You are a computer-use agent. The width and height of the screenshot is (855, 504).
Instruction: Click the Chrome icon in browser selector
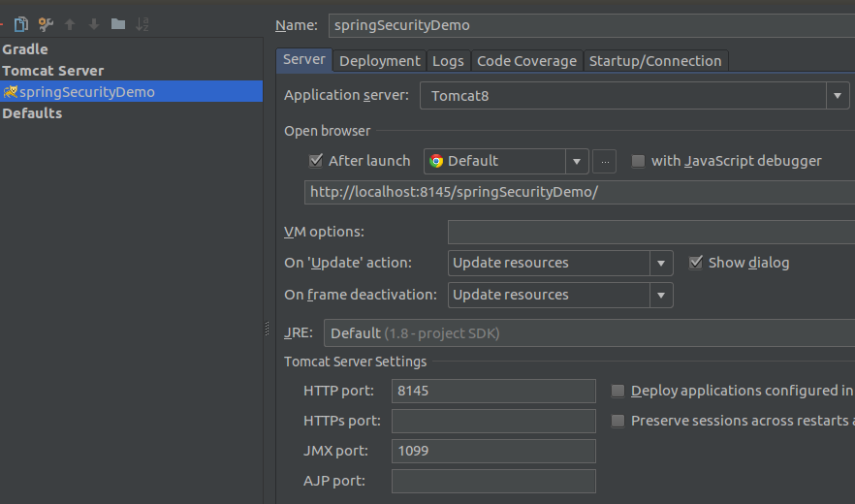click(435, 161)
